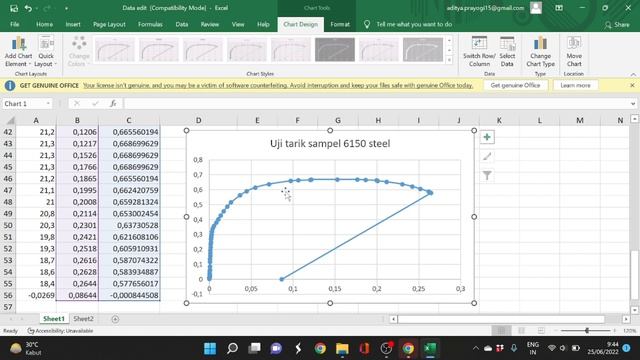640x360 pixels.
Task: Adjust the zoom slider handle
Action: click(x=587, y=331)
